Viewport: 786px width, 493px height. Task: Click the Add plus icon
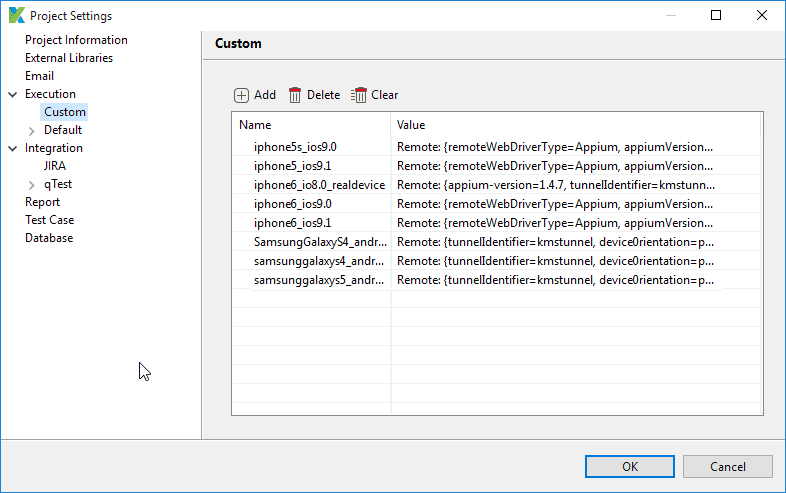point(242,95)
